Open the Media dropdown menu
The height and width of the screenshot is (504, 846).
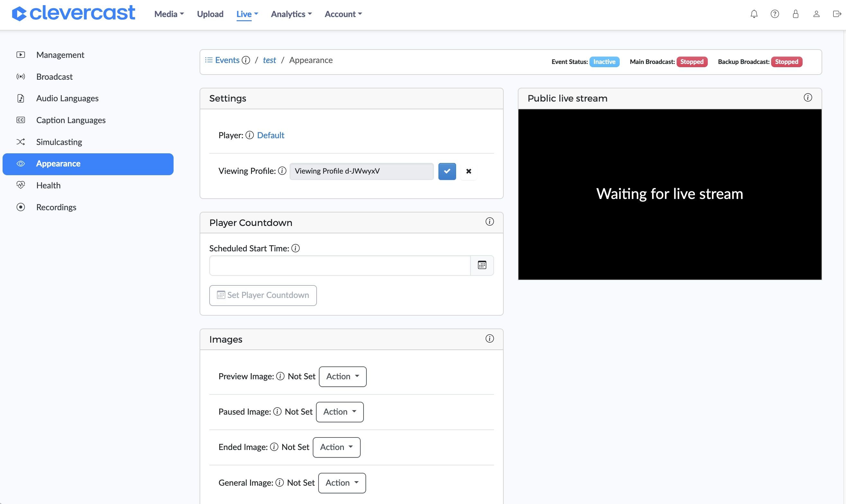click(169, 14)
